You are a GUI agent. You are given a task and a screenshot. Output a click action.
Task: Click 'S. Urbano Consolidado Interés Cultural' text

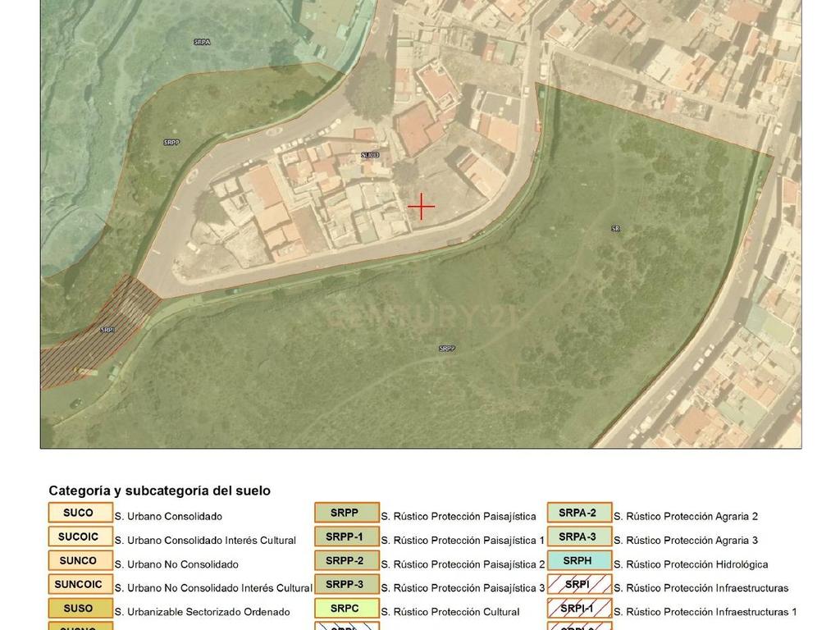coord(205,541)
